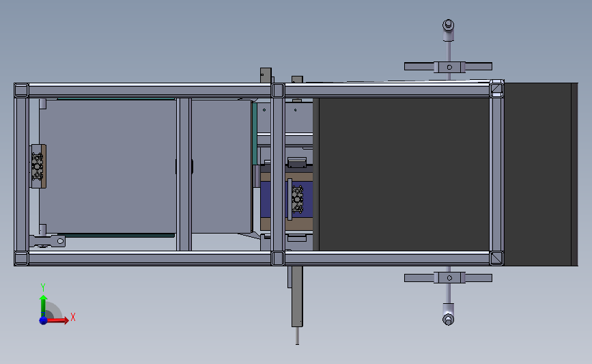This screenshot has height=364, width=592.
Task: Select the lower clamp bar below the frame
Action: click(x=448, y=278)
